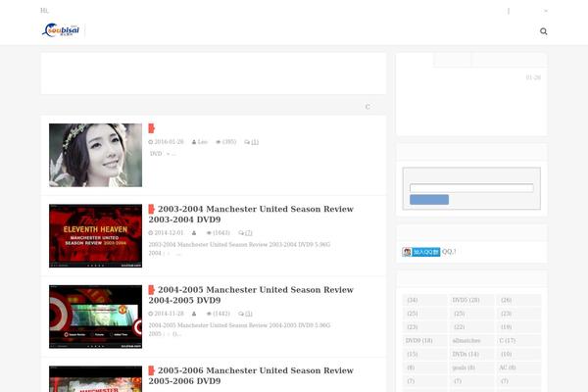Click the date 2016-01-26 on first post
The height and width of the screenshot is (392, 588).
[170, 142]
